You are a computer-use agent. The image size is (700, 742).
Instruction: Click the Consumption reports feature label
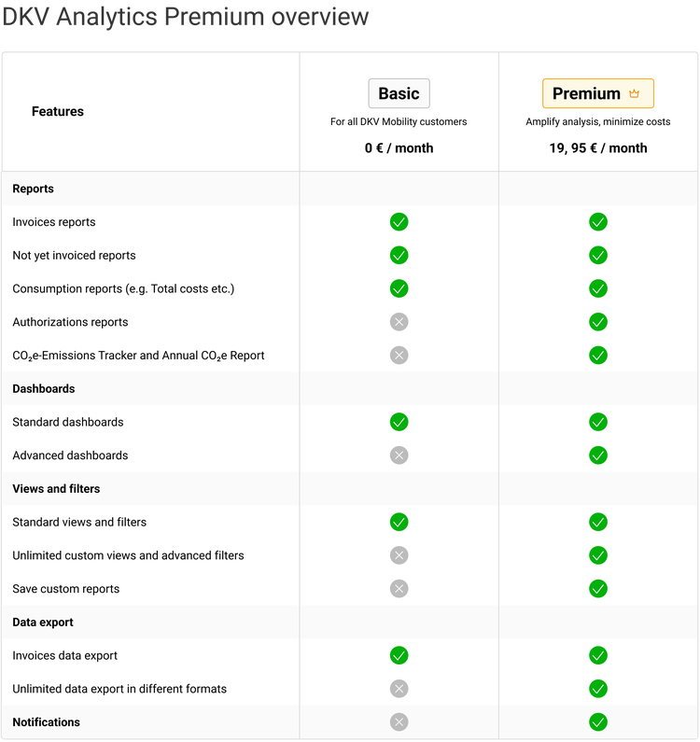click(x=123, y=289)
